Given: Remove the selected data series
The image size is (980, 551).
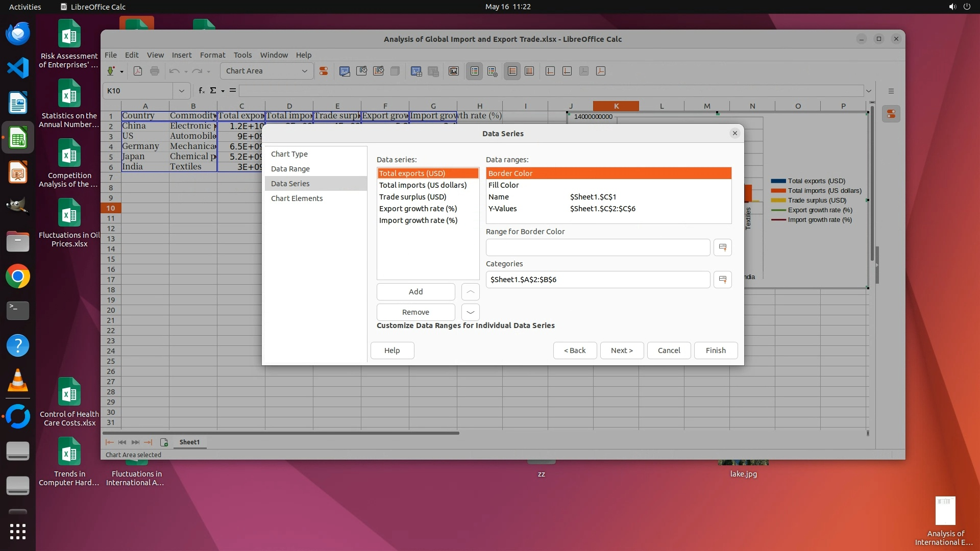Looking at the screenshot, I should 415,312.
